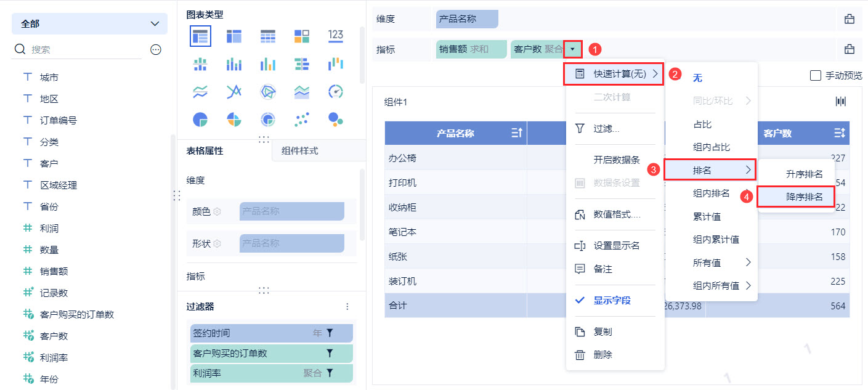
Task: Select the multi-layer donut chart icon
Action: 267,120
